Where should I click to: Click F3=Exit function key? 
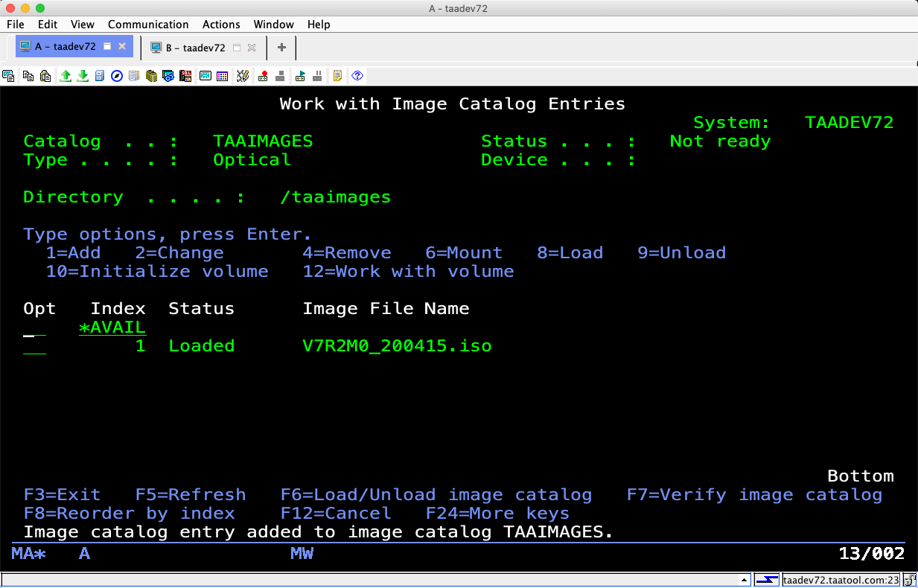60,495
